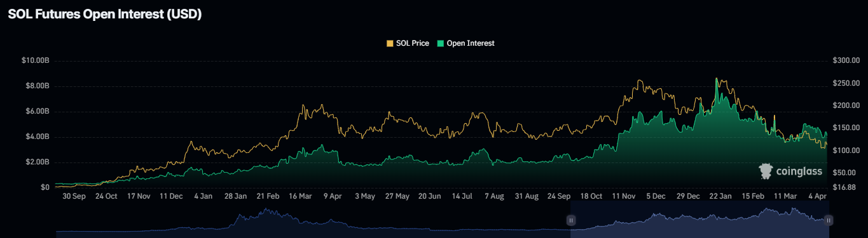Screen dimensions: 868x238
Task: Click the 9 Apr date label
Action: pyautogui.click(x=333, y=197)
